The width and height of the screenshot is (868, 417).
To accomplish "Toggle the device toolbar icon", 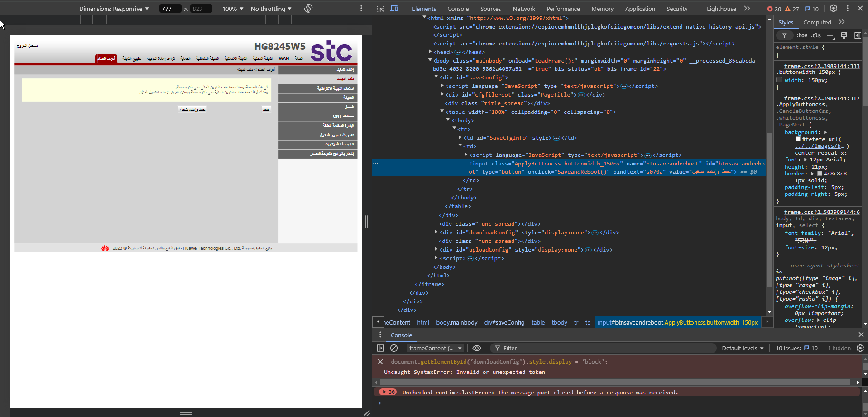I will [x=394, y=9].
